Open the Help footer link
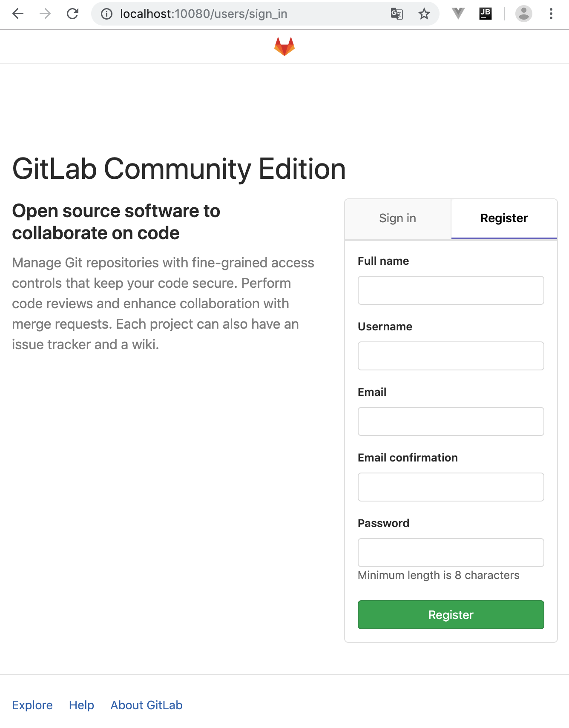The image size is (569, 728). coord(81,705)
